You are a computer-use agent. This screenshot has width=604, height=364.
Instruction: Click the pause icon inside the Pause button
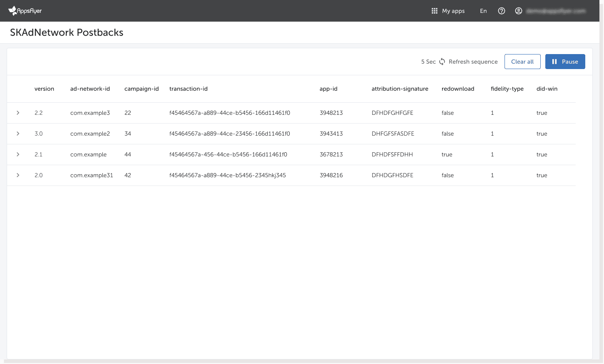coord(554,61)
